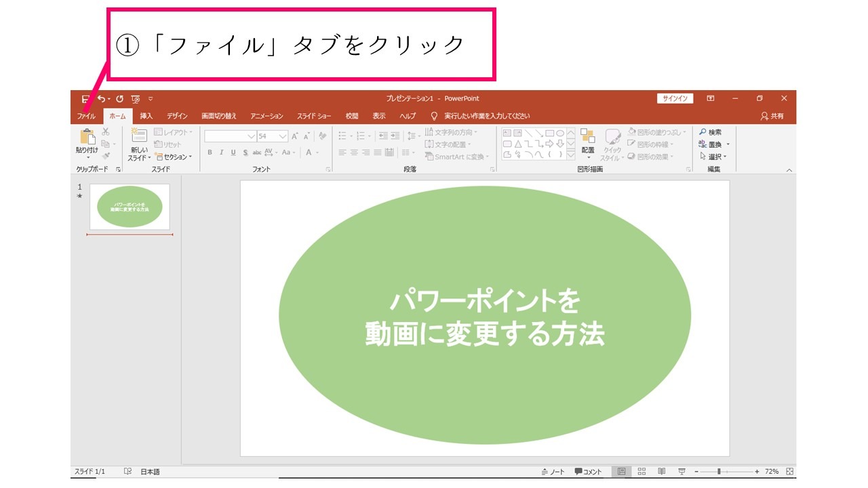Open Customize Quick Access Toolbar dropdown
This screenshot has width=868, height=488.
[151, 99]
